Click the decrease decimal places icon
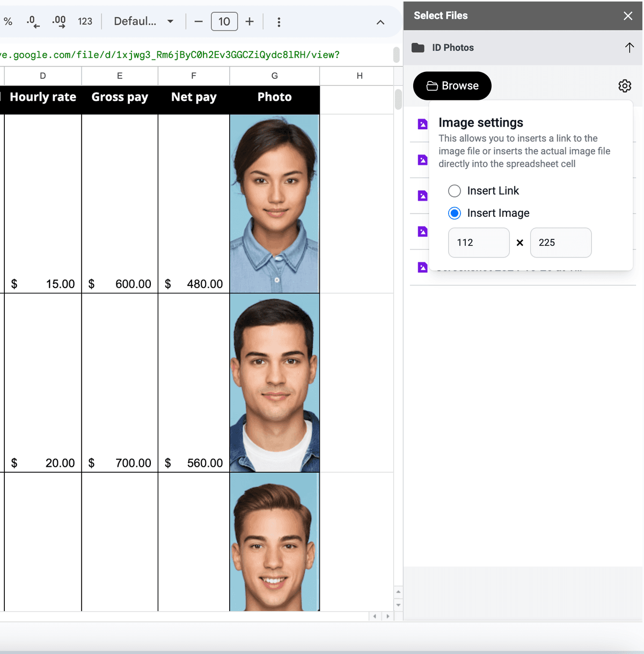Viewport: 644px width, 654px height. point(33,21)
